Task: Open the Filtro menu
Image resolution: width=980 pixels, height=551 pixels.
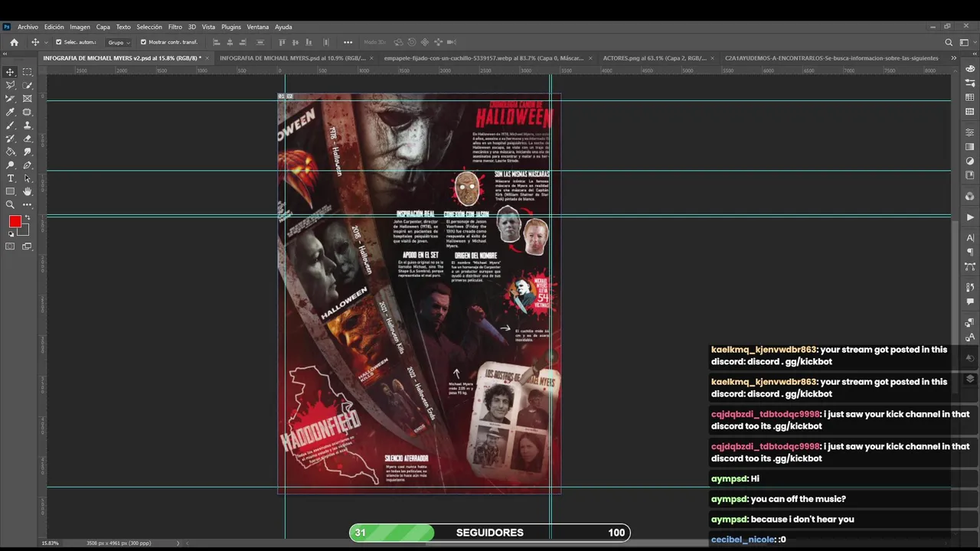Action: [x=175, y=27]
